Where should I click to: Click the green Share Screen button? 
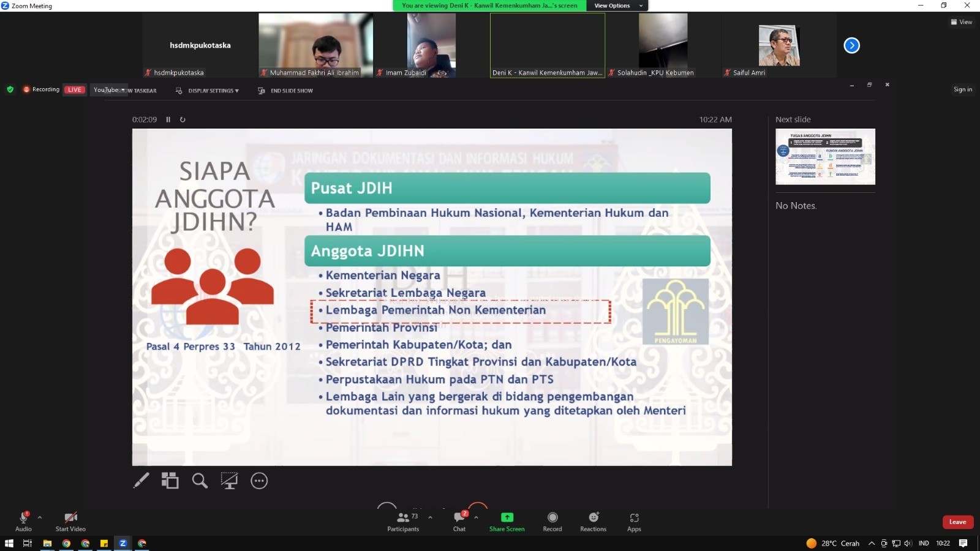click(x=507, y=521)
